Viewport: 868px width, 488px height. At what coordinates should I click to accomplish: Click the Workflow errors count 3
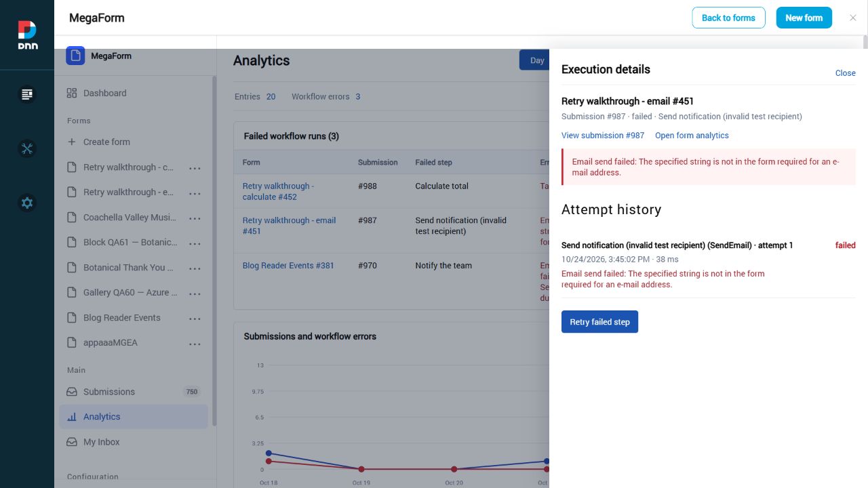[358, 96]
